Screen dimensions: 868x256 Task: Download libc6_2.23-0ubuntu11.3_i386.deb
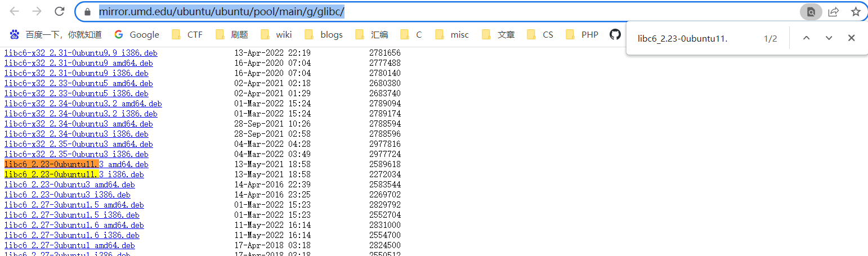point(74,174)
